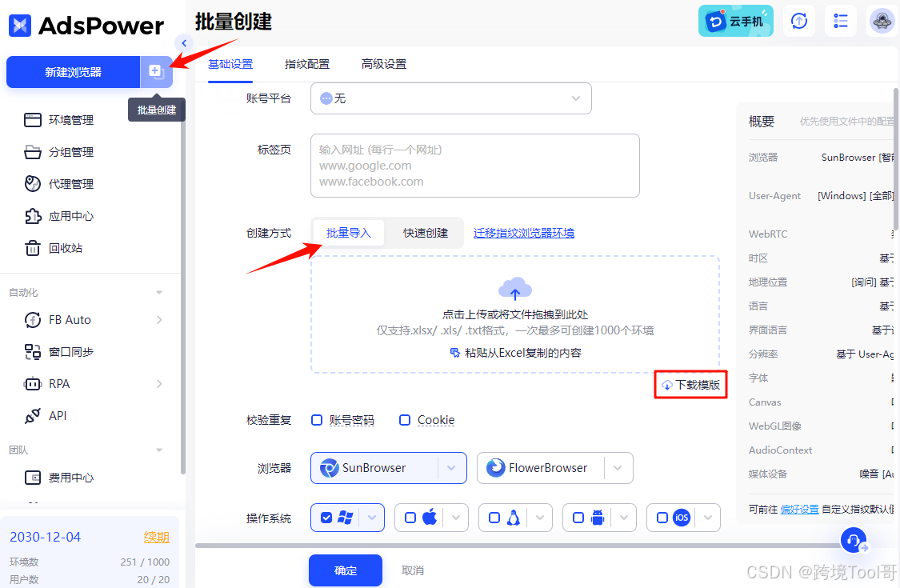Select the SunBrowser option

[374, 468]
